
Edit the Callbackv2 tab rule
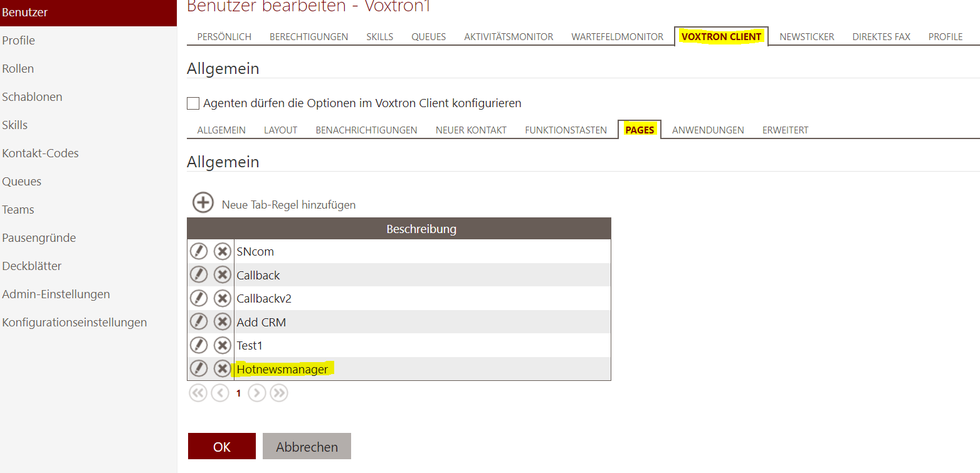pos(198,298)
